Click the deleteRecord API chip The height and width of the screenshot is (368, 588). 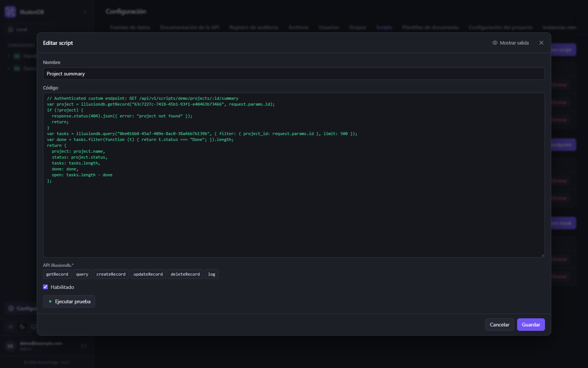185,274
